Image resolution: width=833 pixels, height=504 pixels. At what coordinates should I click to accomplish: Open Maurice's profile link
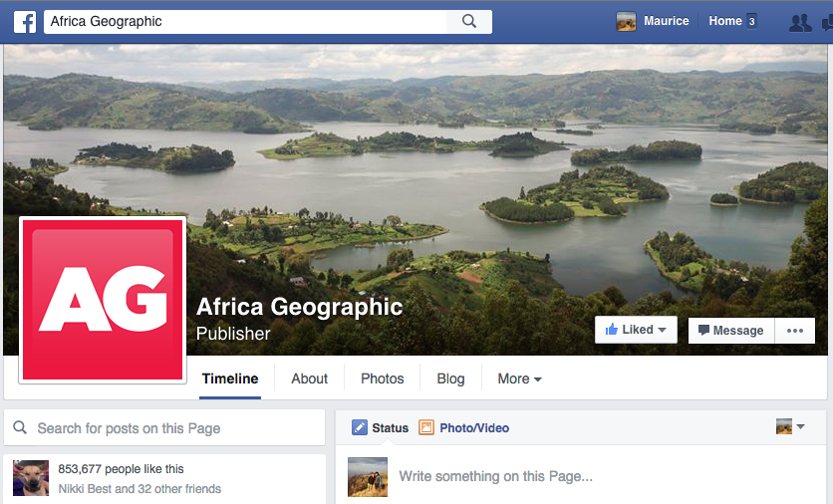tap(667, 21)
